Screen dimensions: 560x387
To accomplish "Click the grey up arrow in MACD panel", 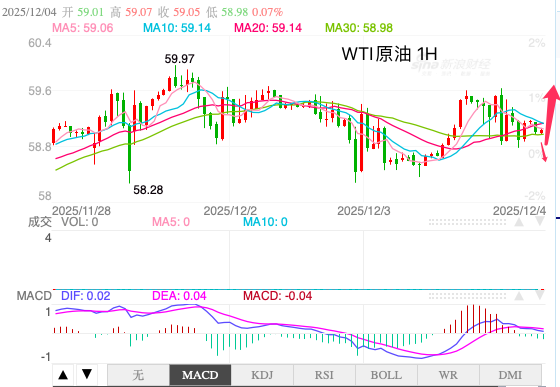I will (x=519, y=296).
